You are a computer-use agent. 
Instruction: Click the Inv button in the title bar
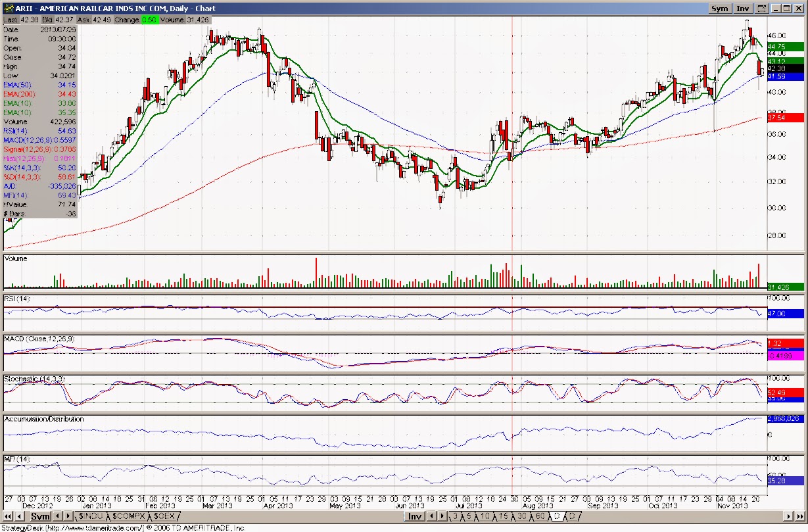[743, 9]
